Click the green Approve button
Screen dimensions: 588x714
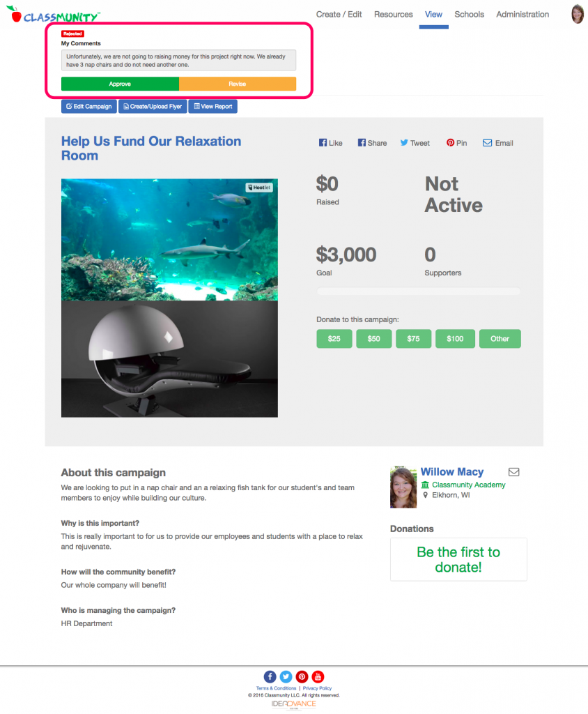(x=120, y=84)
